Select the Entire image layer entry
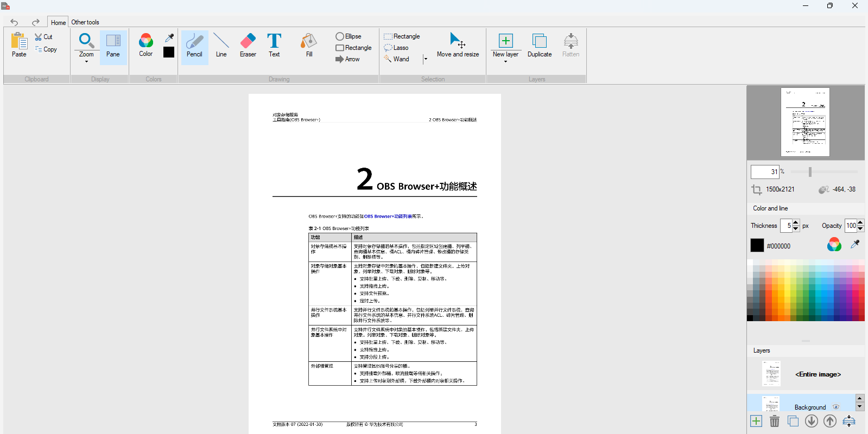868x434 pixels. pos(806,374)
